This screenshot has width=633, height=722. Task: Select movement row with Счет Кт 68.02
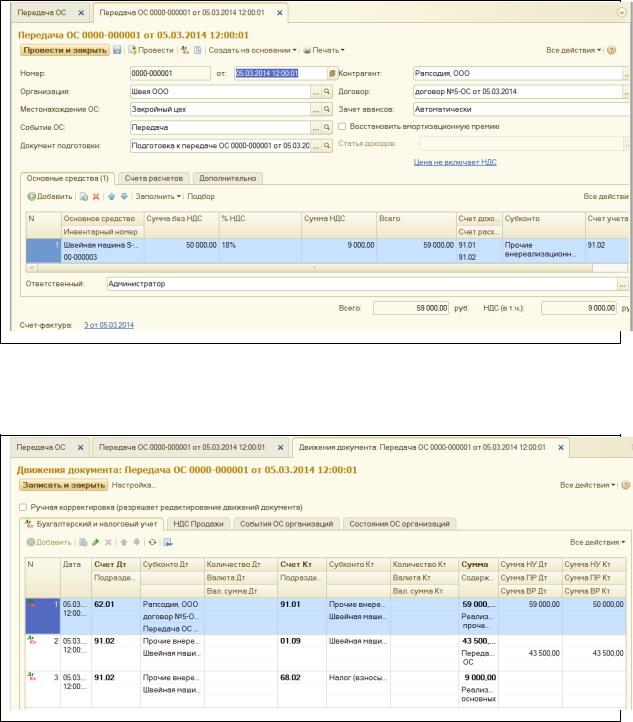tap(326, 689)
